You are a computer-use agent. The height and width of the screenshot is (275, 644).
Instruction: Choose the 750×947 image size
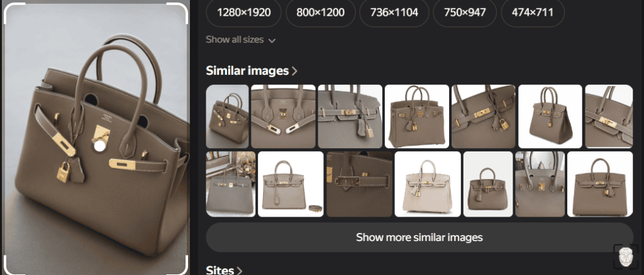465,13
